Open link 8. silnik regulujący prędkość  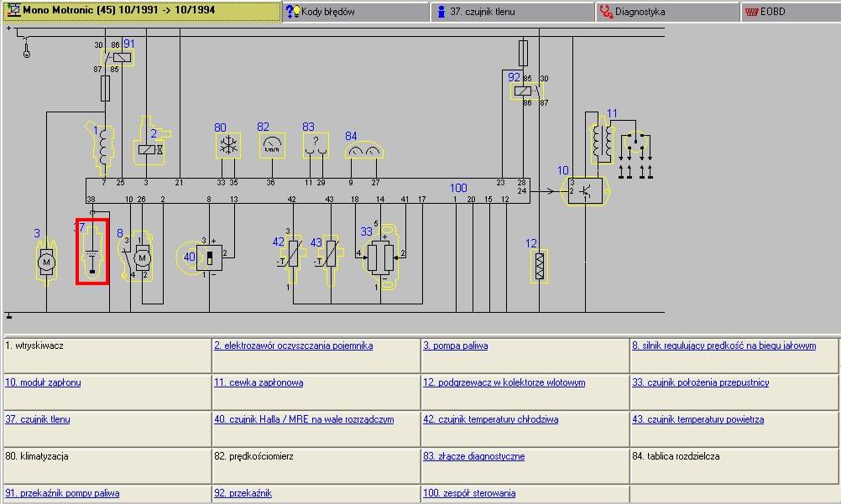point(724,346)
